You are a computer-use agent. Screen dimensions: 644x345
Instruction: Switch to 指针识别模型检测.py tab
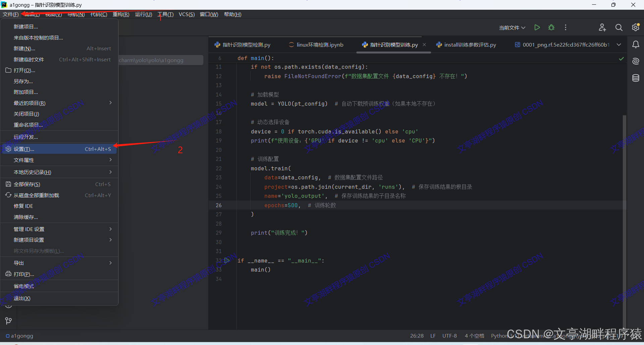click(243, 45)
